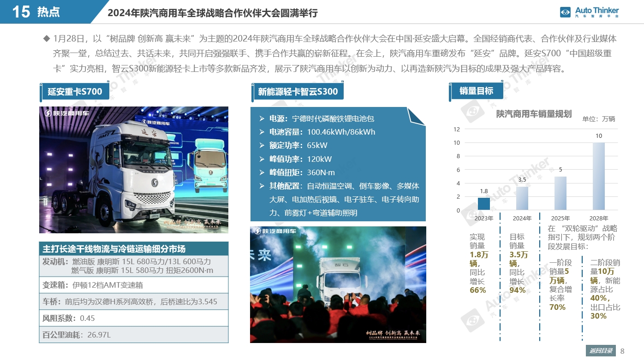Select the 销量目标 section header

(476, 91)
